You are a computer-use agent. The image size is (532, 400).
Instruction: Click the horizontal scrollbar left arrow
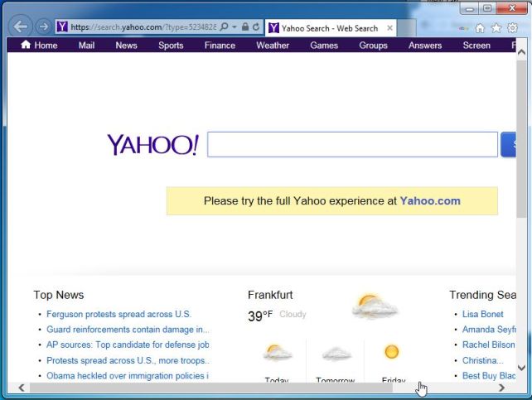(x=22, y=388)
